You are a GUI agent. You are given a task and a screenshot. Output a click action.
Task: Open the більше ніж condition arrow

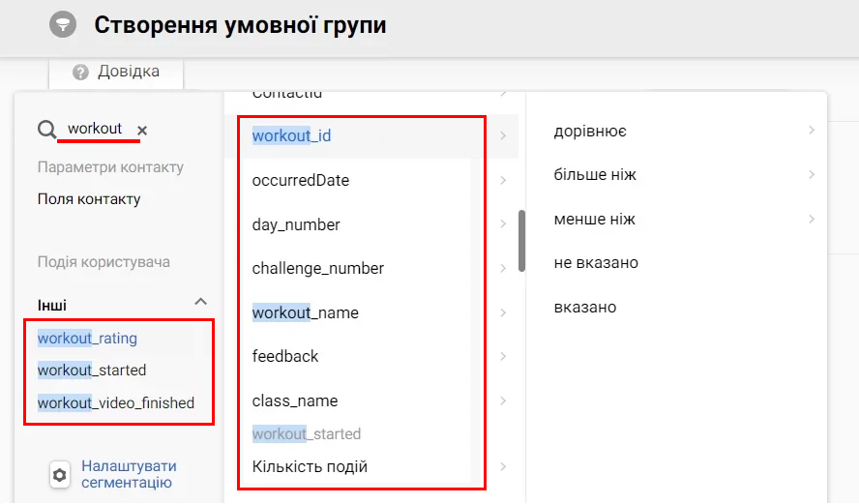(x=812, y=175)
